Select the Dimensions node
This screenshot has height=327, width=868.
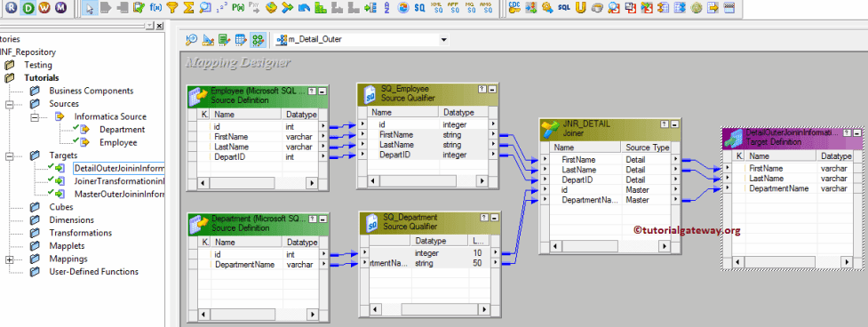71,219
